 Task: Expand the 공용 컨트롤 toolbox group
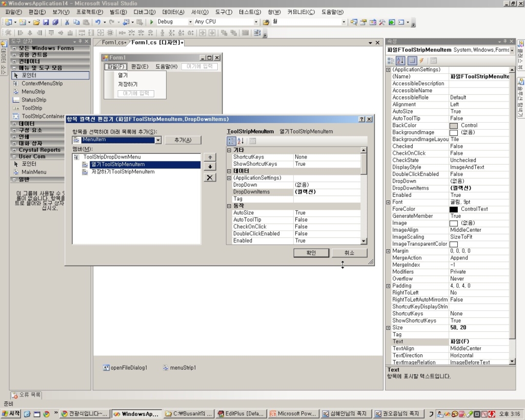14,54
